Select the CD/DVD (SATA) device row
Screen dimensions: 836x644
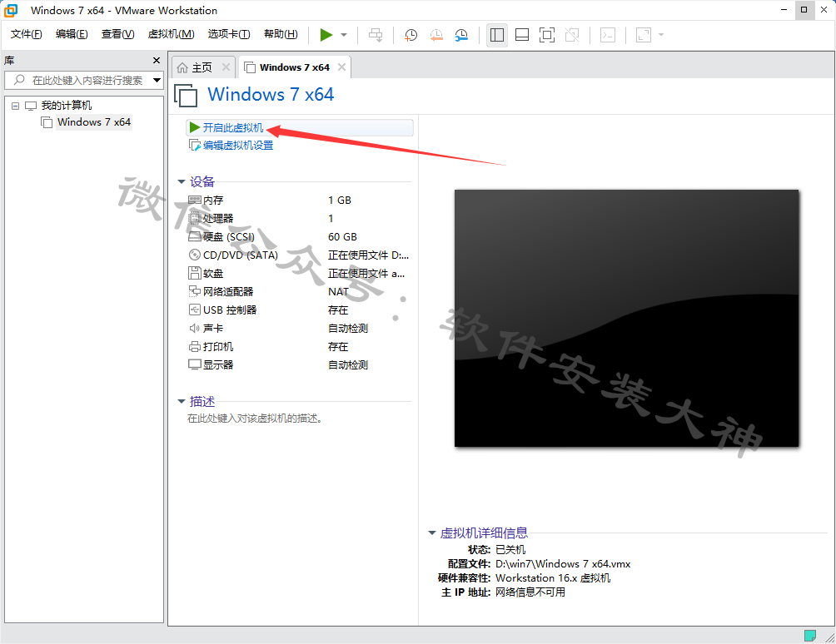point(299,255)
